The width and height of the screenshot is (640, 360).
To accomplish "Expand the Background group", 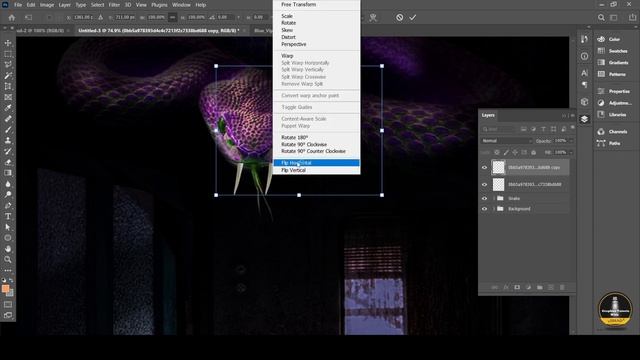I will point(494,209).
